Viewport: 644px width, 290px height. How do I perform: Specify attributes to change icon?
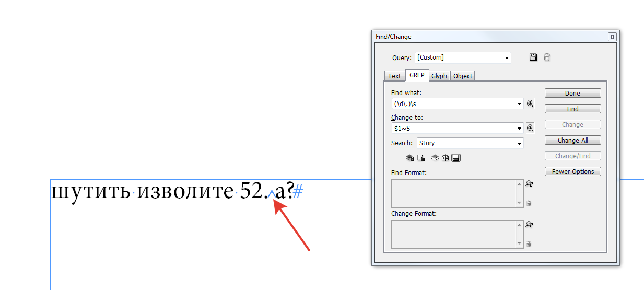click(529, 225)
